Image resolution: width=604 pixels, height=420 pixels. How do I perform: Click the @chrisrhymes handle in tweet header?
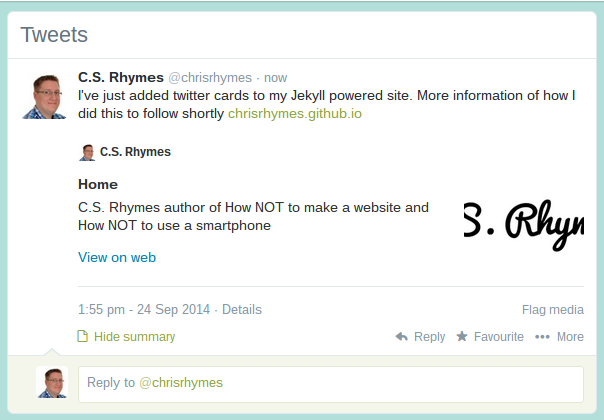tap(210, 78)
